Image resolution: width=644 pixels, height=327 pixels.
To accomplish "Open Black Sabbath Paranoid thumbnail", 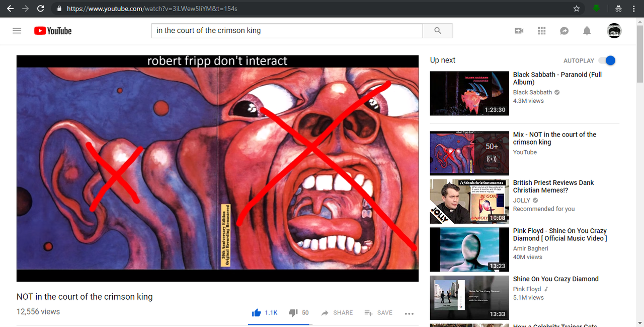I will [x=469, y=93].
